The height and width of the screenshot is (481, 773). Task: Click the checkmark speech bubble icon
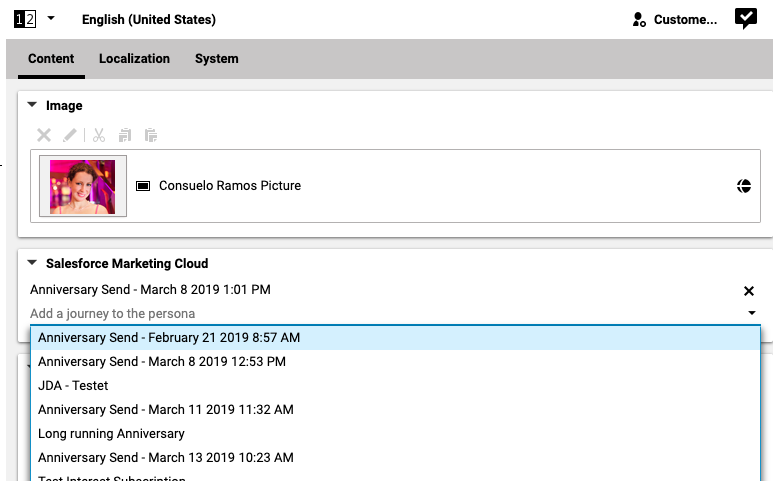[x=745, y=19]
